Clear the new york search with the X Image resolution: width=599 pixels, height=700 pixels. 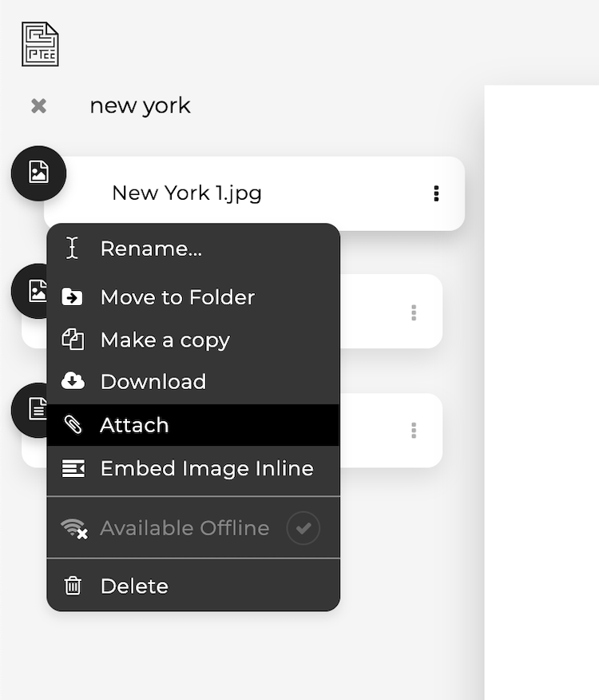39,105
